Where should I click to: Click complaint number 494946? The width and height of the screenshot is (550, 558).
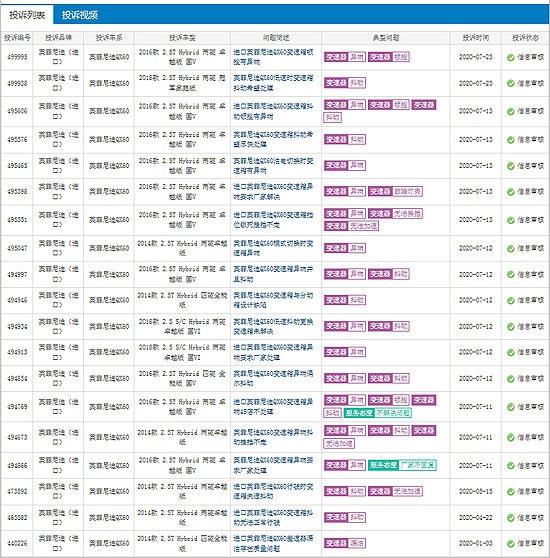[x=17, y=300]
